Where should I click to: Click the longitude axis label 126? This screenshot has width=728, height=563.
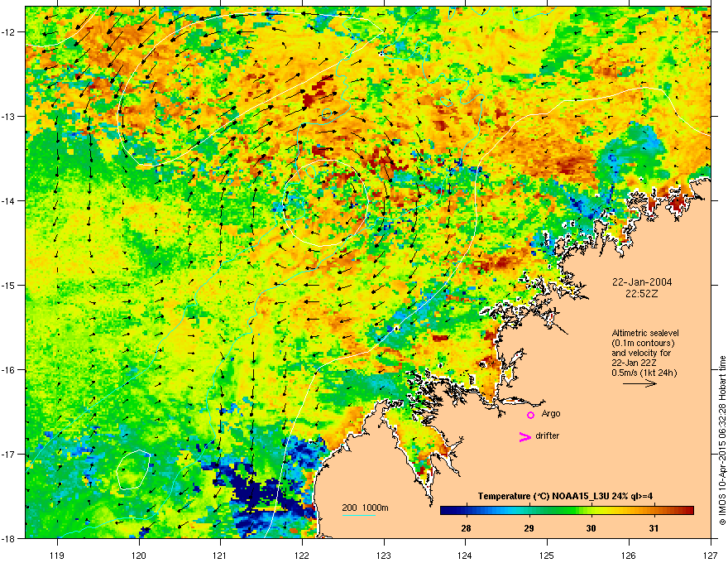click(x=629, y=555)
